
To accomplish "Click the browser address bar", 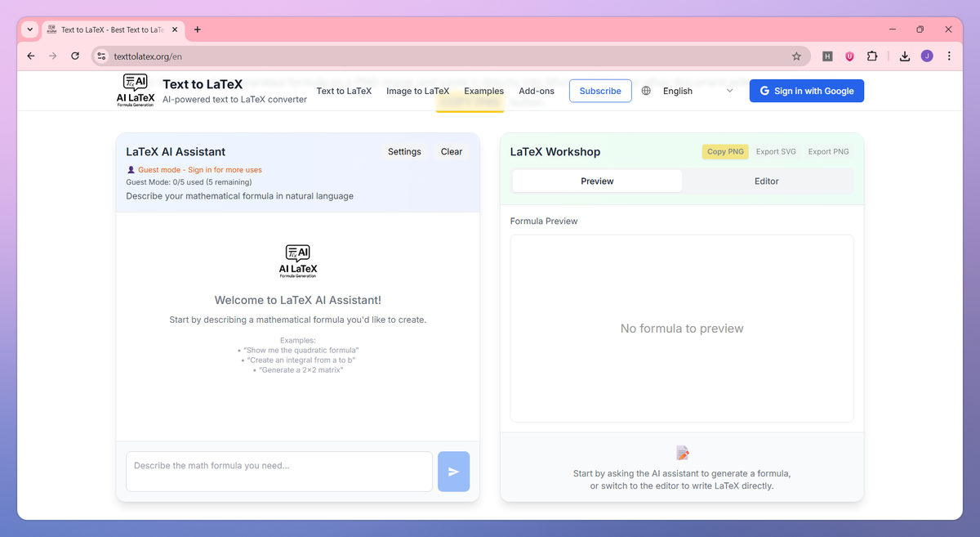I will [449, 56].
